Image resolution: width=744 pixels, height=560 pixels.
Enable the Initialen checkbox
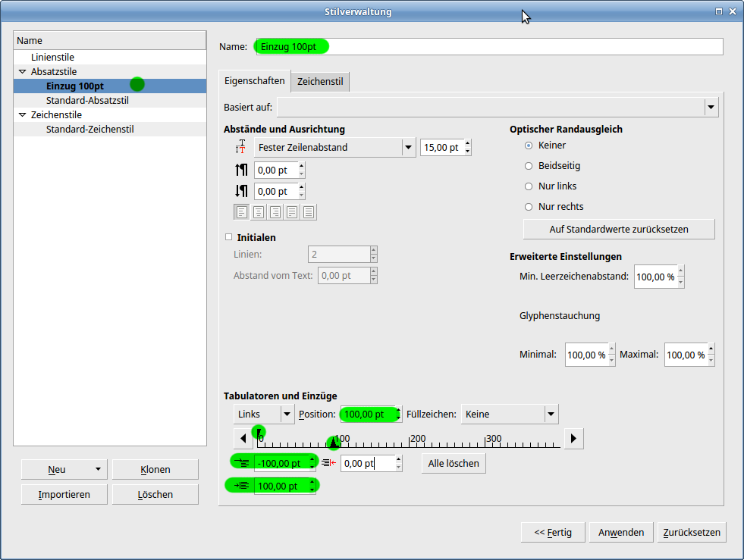tap(229, 237)
